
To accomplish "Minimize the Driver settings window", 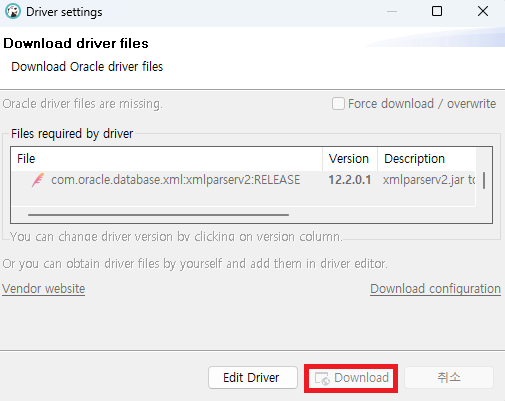I will tap(392, 11).
